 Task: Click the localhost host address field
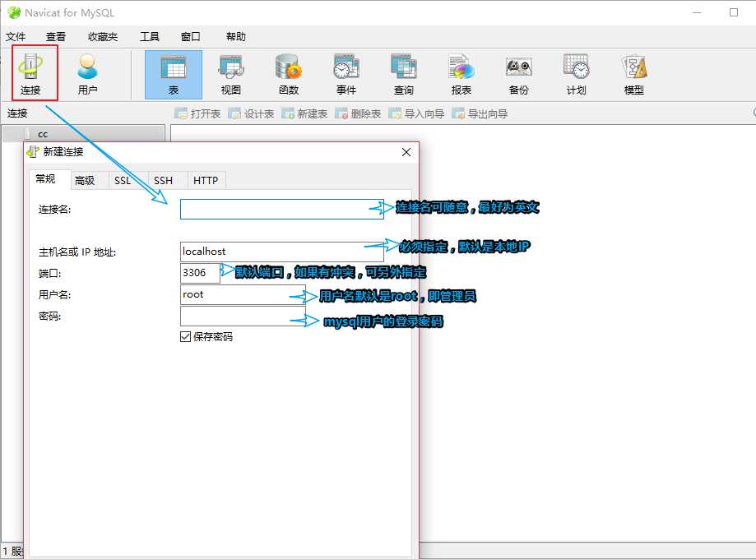tap(282, 252)
